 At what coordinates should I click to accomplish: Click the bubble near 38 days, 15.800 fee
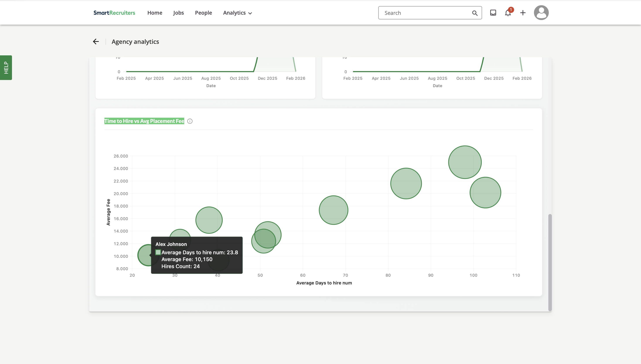pos(209,220)
